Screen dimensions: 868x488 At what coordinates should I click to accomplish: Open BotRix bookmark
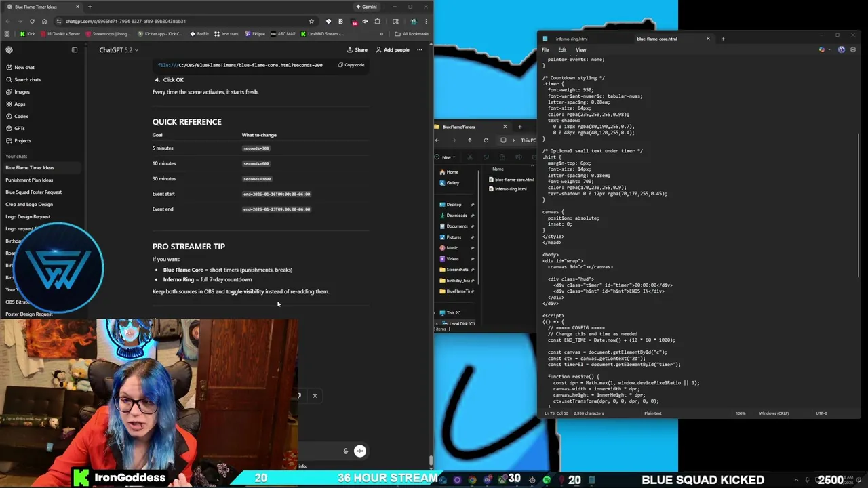tap(199, 33)
